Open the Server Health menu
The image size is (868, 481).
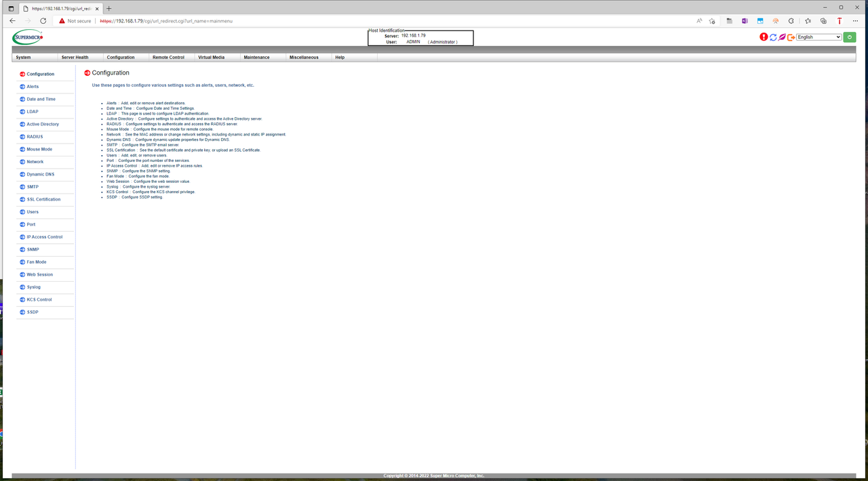coord(75,58)
